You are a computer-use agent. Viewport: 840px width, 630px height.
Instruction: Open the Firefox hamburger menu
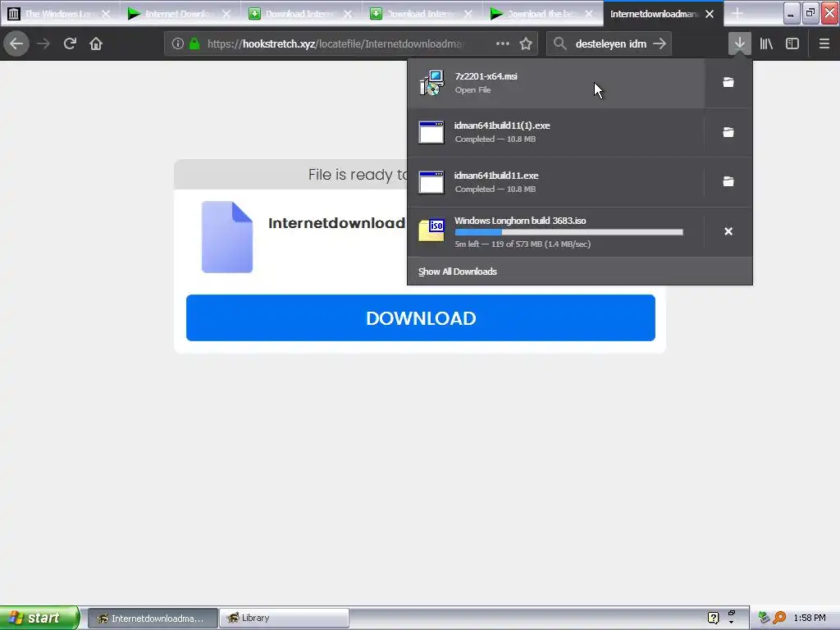point(824,43)
